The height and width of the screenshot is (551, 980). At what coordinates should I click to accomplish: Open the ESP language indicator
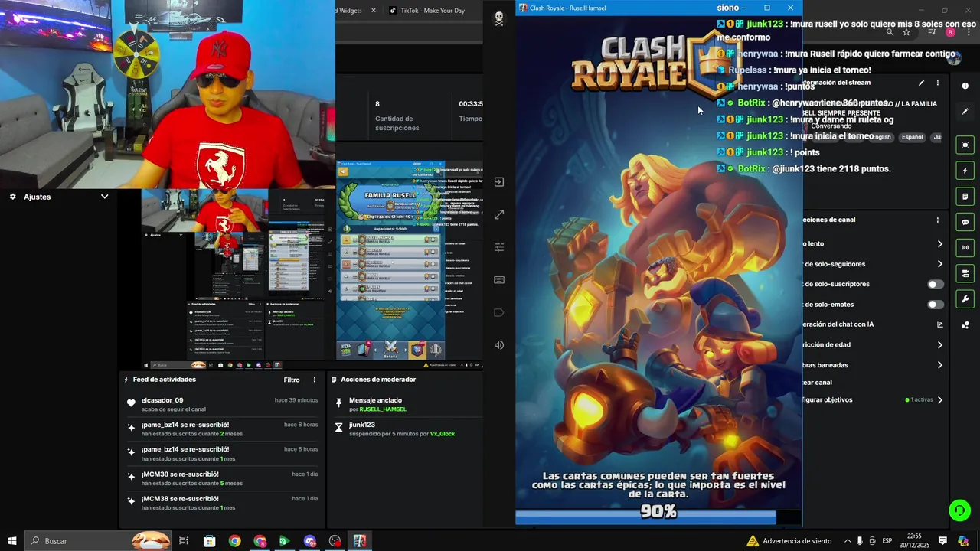[x=887, y=541]
